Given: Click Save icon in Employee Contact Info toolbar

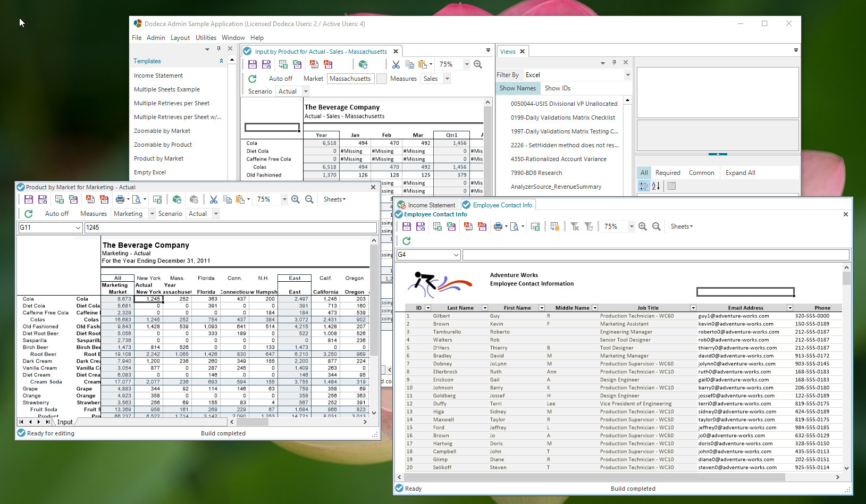Looking at the screenshot, I should click(x=407, y=226).
